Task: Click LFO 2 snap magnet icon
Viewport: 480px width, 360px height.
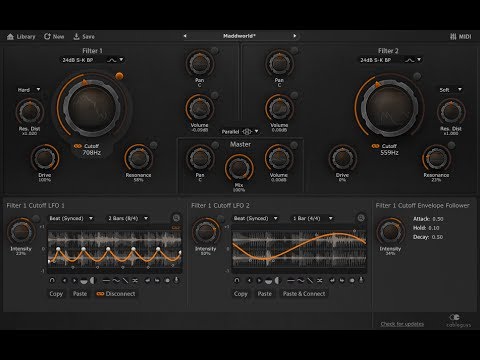Action: pyautogui.click(x=237, y=280)
